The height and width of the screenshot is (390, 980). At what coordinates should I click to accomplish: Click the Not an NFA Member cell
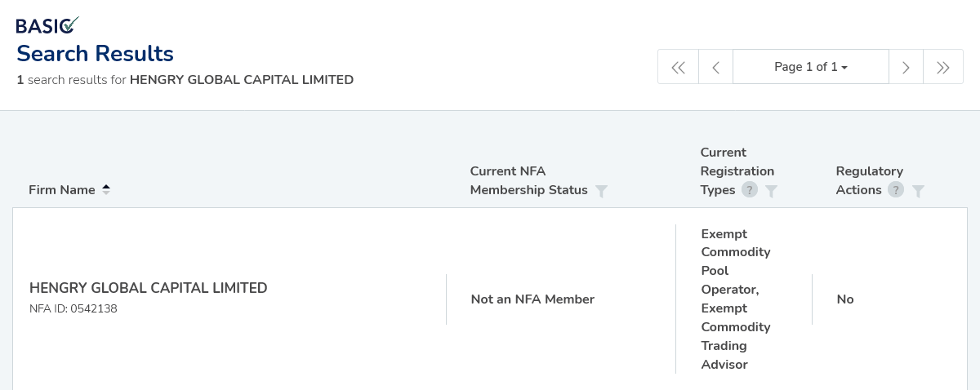(532, 299)
